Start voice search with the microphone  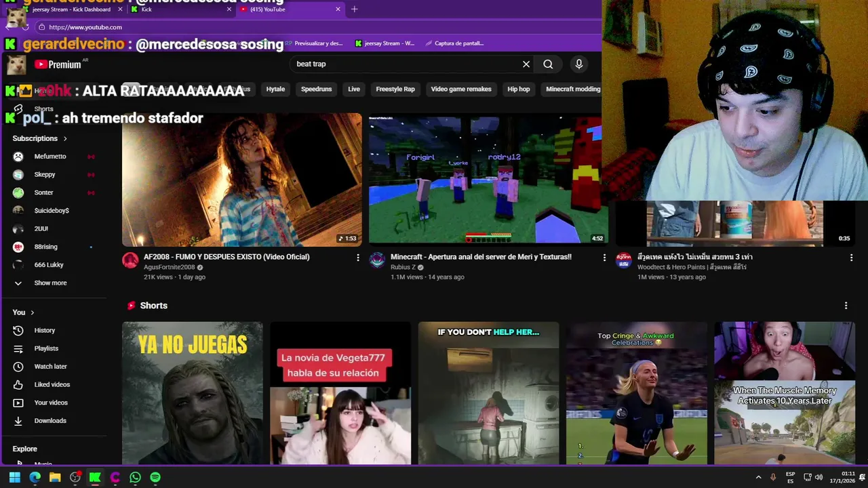point(579,64)
